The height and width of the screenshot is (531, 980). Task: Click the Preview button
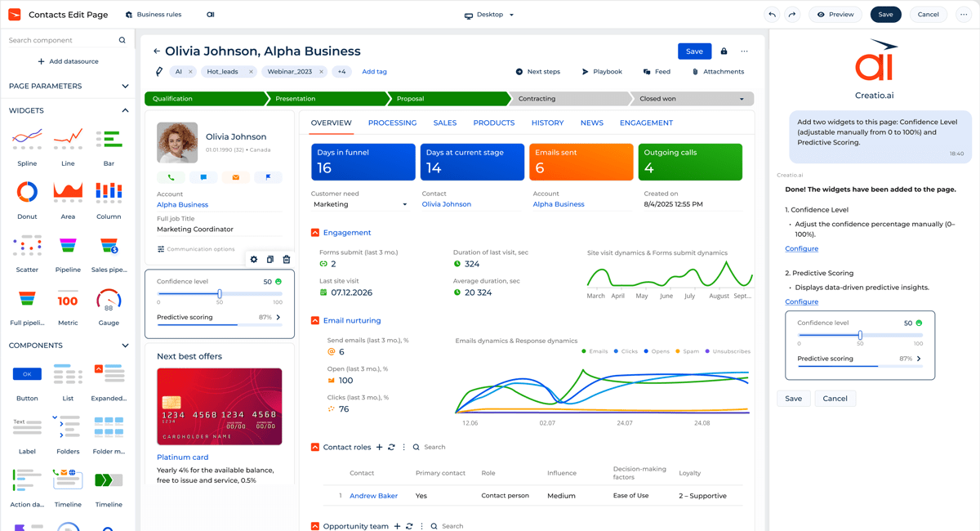835,15
